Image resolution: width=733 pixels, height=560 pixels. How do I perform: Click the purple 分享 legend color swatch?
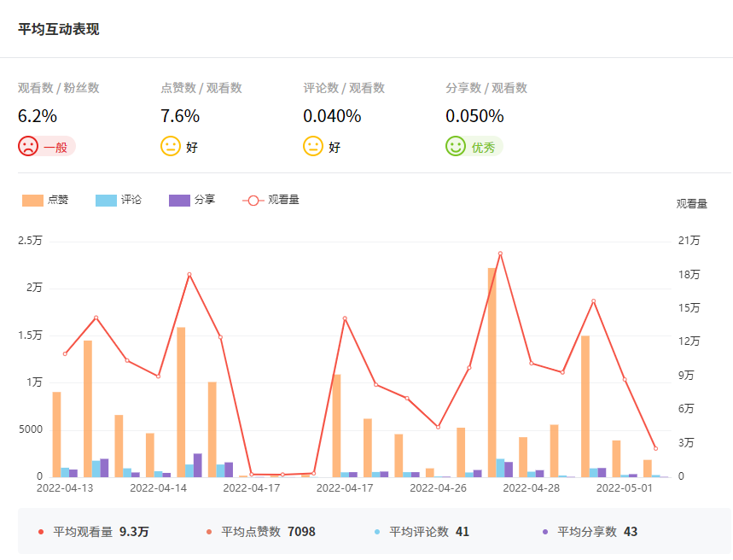[x=179, y=200]
